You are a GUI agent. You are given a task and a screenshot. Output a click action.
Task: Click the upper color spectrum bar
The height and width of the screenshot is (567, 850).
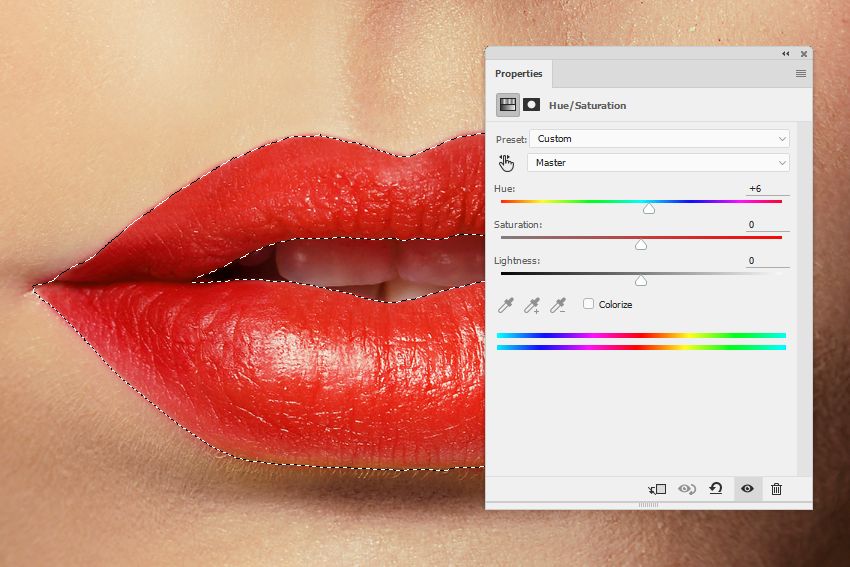(641, 336)
